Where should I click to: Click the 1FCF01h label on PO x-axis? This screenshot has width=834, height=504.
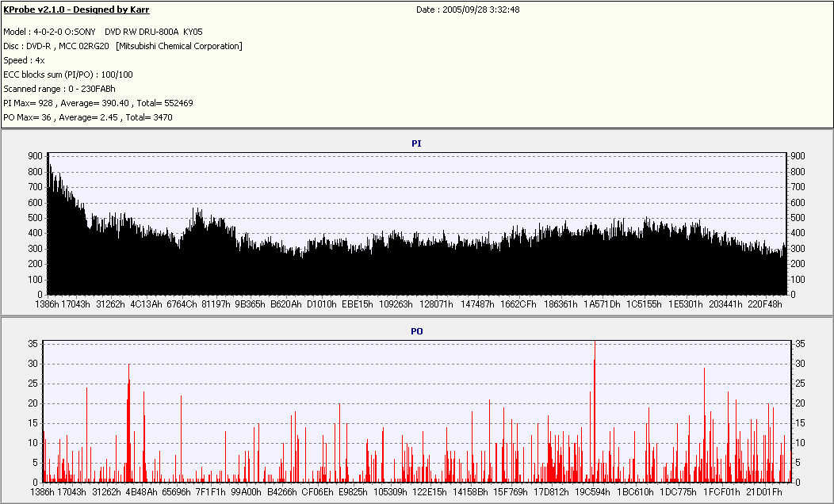click(721, 492)
